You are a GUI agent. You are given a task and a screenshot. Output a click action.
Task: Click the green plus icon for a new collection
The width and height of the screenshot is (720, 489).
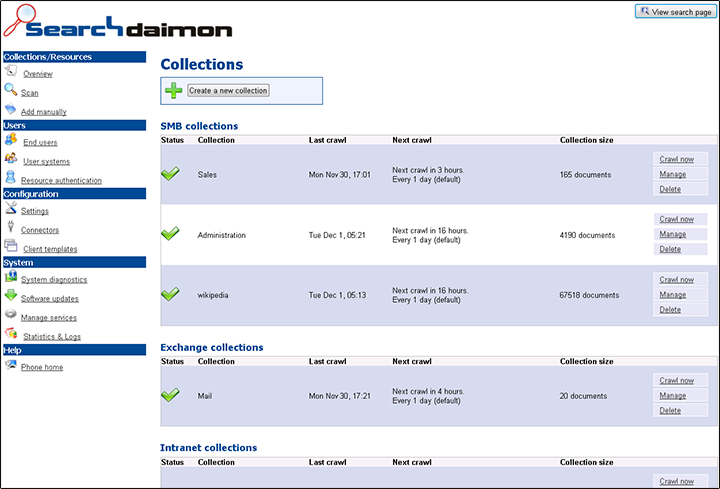[174, 90]
